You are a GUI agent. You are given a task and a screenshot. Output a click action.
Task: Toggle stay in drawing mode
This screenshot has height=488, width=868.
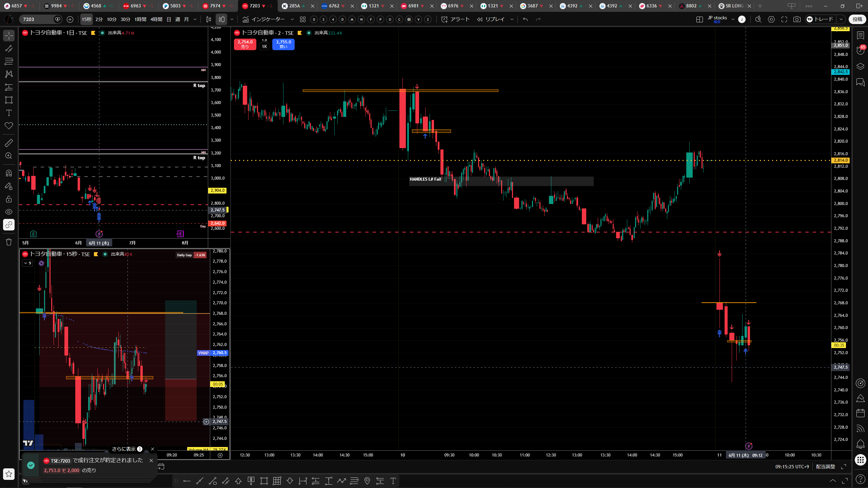coord(9,186)
